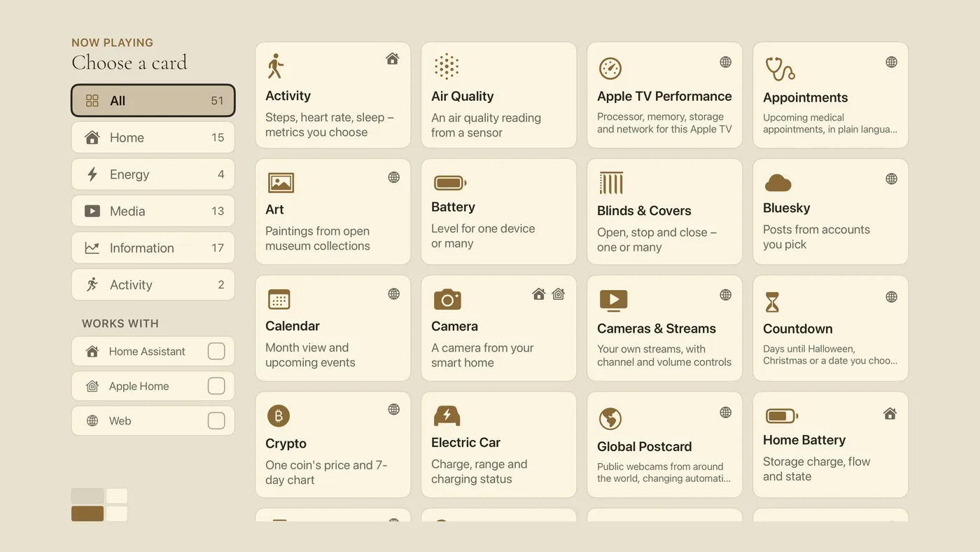The width and height of the screenshot is (980, 552).
Task: Click the charging car icon on Electric Car
Action: pos(447,415)
